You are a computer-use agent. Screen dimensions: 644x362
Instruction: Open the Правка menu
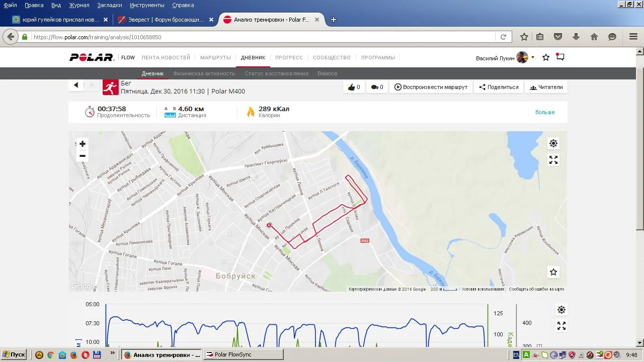(x=34, y=5)
